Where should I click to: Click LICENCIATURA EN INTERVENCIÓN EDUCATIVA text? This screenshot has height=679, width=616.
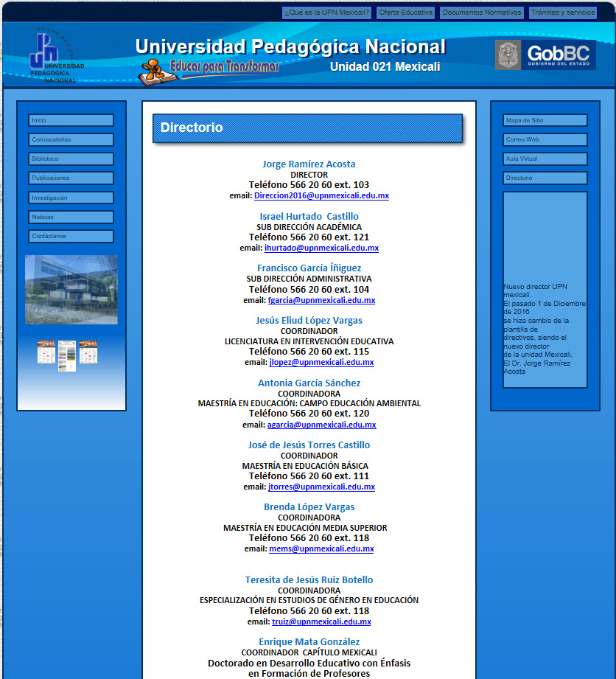[309, 341]
